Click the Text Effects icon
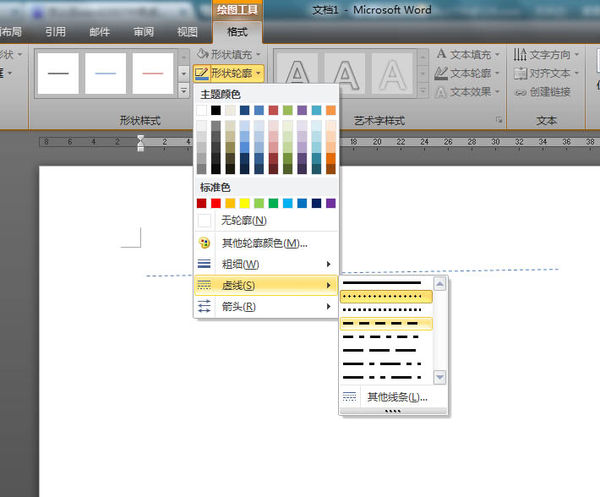This screenshot has height=497, width=600. pyautogui.click(x=441, y=92)
